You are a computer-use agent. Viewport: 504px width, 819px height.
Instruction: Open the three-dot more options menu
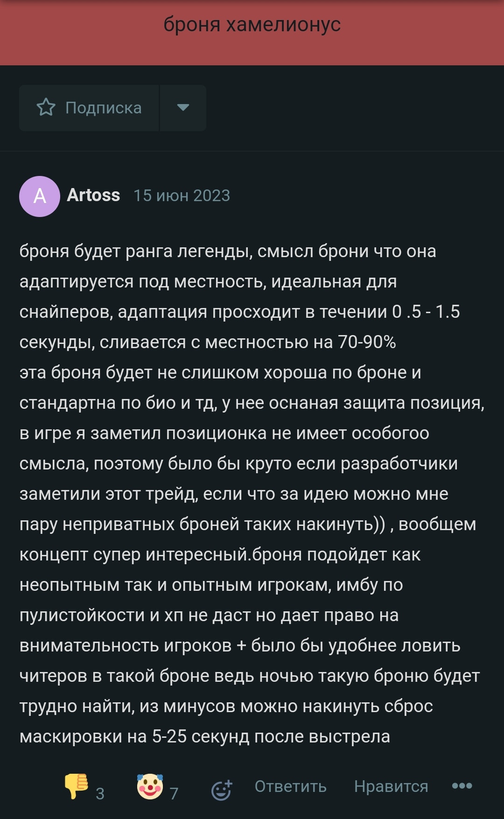tap(462, 786)
